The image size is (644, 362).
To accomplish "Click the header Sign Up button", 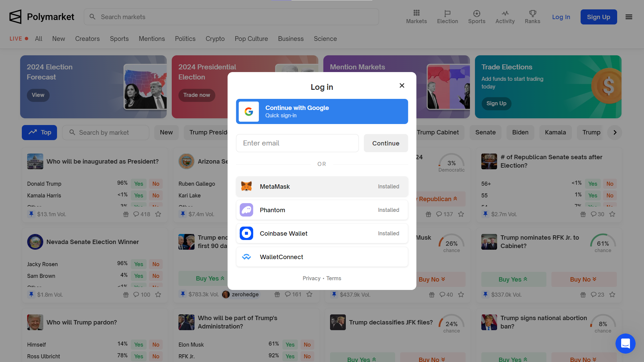I will tap(599, 17).
